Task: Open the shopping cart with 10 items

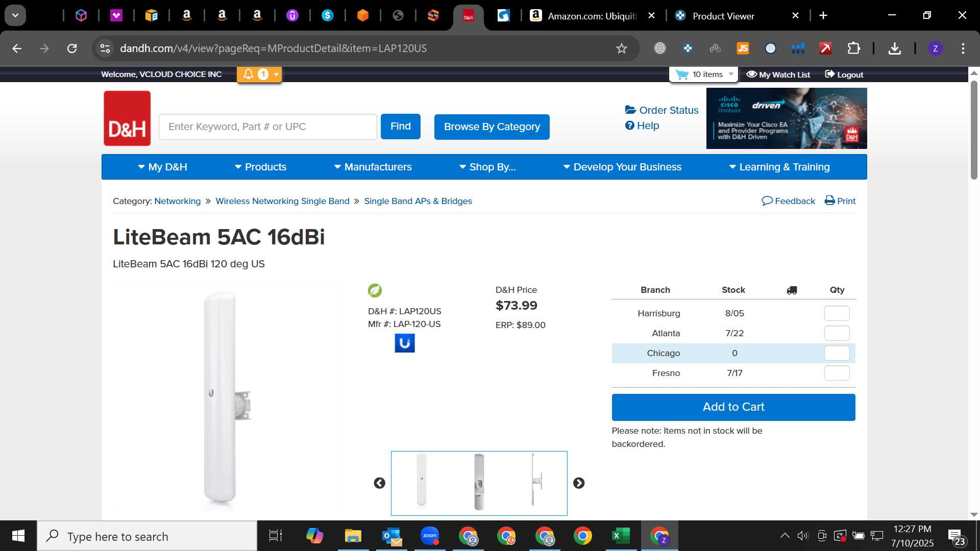Action: coord(704,74)
